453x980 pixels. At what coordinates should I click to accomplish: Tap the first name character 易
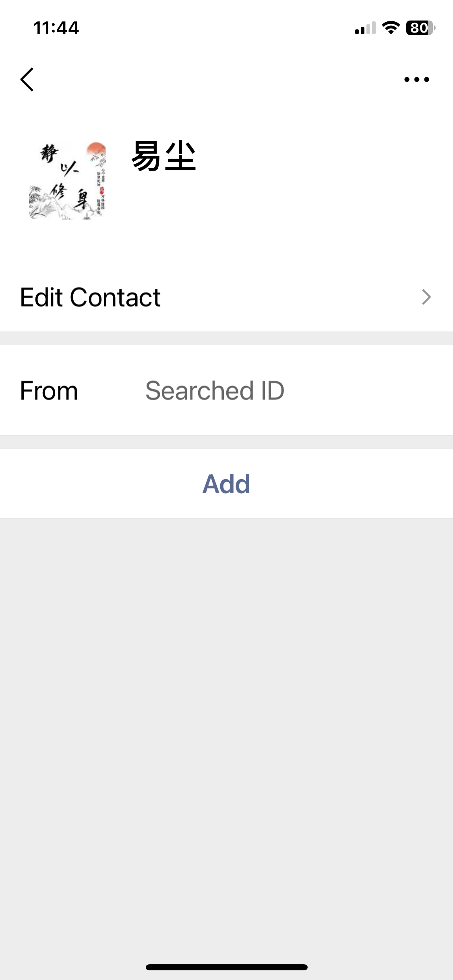[x=147, y=156]
